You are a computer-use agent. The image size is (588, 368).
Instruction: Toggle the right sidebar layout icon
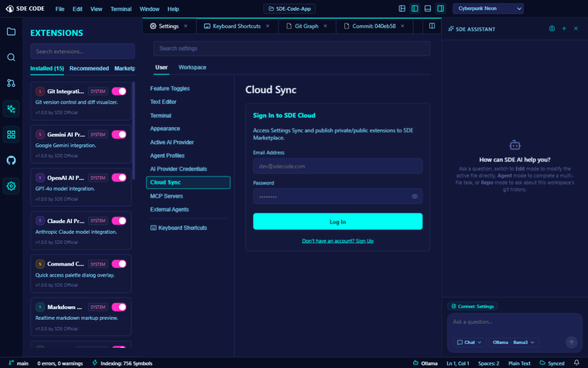tap(441, 9)
